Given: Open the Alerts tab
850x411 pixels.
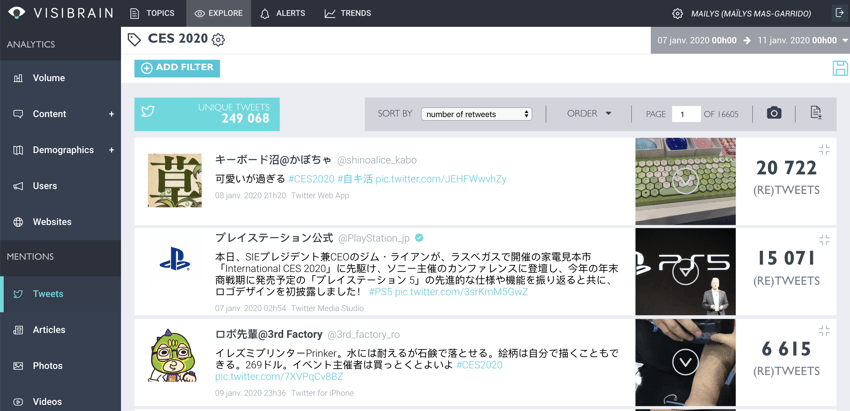Looking at the screenshot, I should [282, 13].
